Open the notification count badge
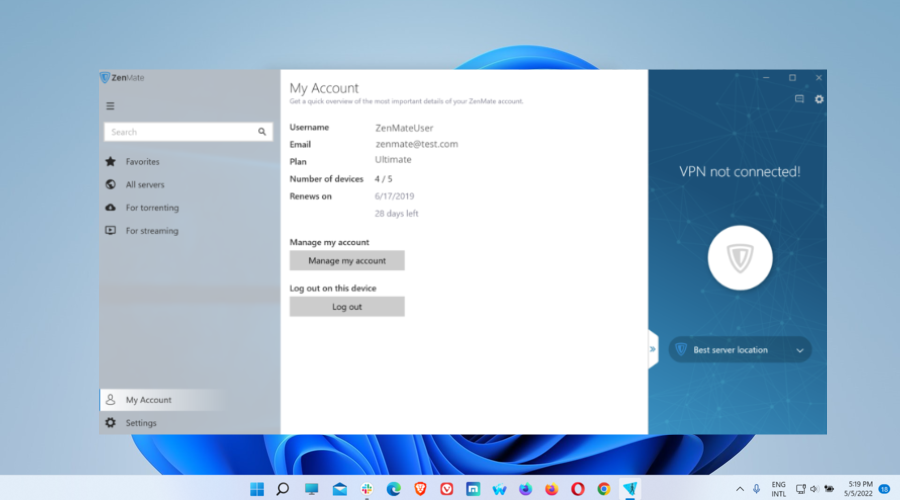 (885, 489)
